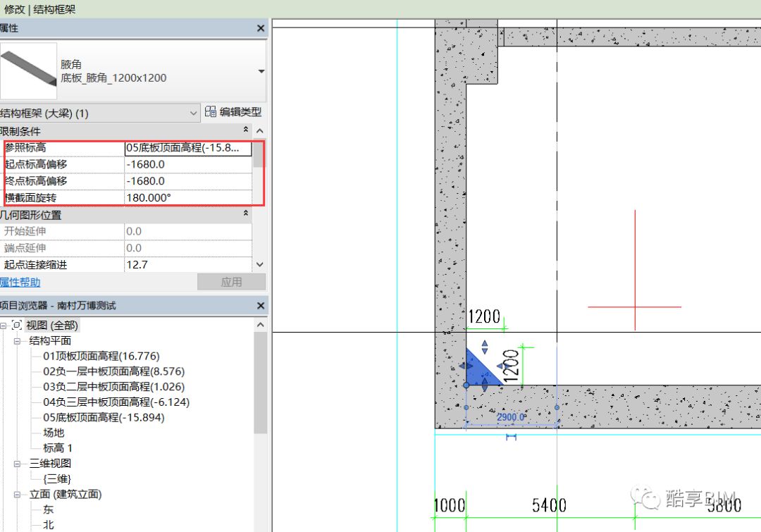761x532 pixels.
Task: Edit the 参照标高 value field
Action: pyautogui.click(x=188, y=148)
